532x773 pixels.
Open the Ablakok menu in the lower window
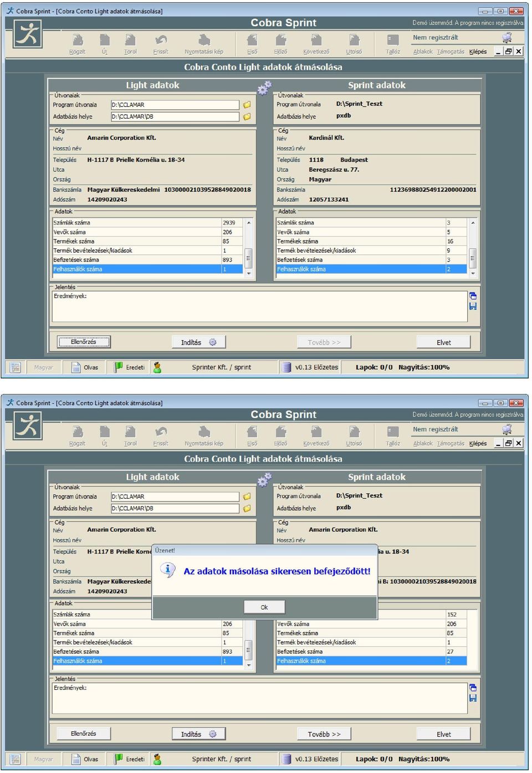[x=423, y=443]
